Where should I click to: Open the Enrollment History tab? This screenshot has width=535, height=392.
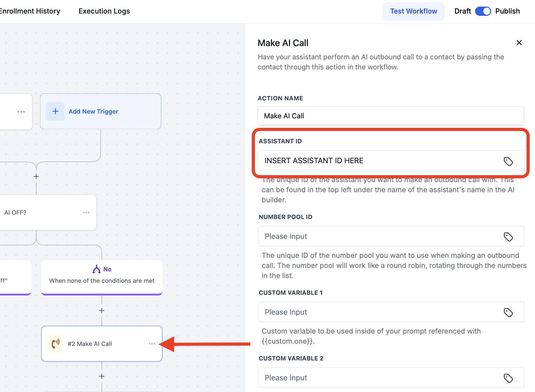click(x=30, y=11)
